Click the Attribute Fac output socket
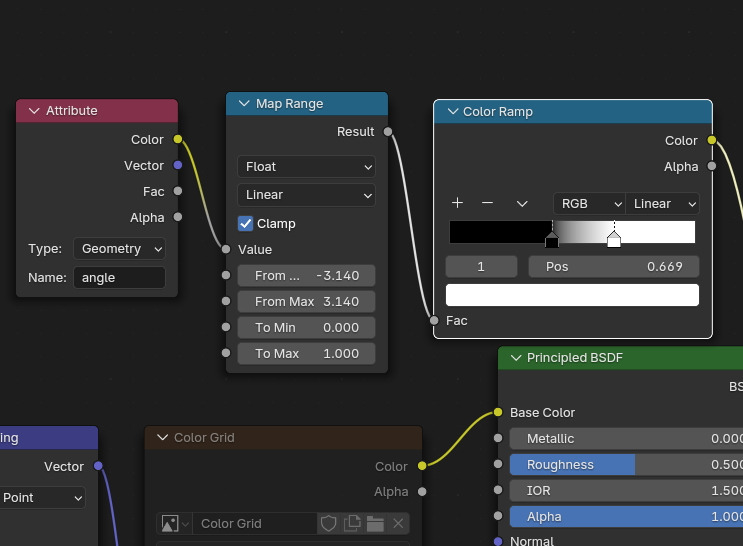Screen dimensions: 743x546 pyautogui.click(x=178, y=191)
